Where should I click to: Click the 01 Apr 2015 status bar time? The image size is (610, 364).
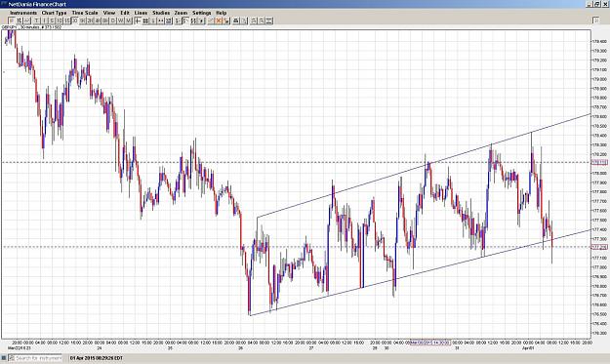point(97,357)
